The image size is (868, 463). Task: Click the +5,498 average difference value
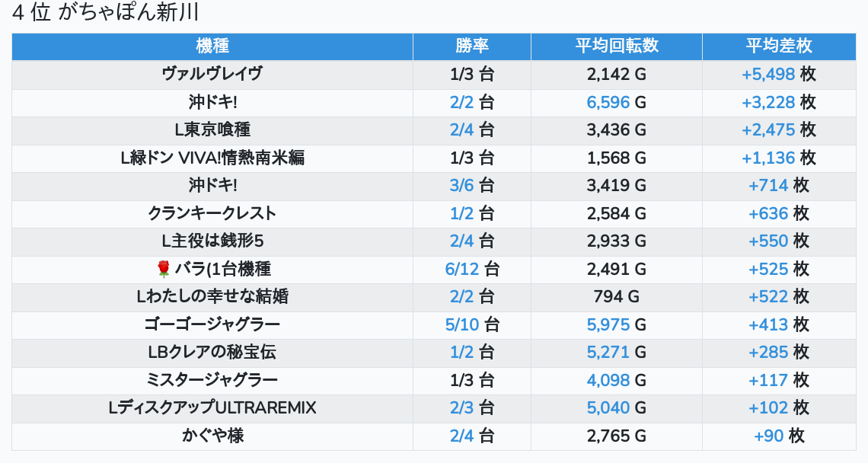click(x=768, y=74)
